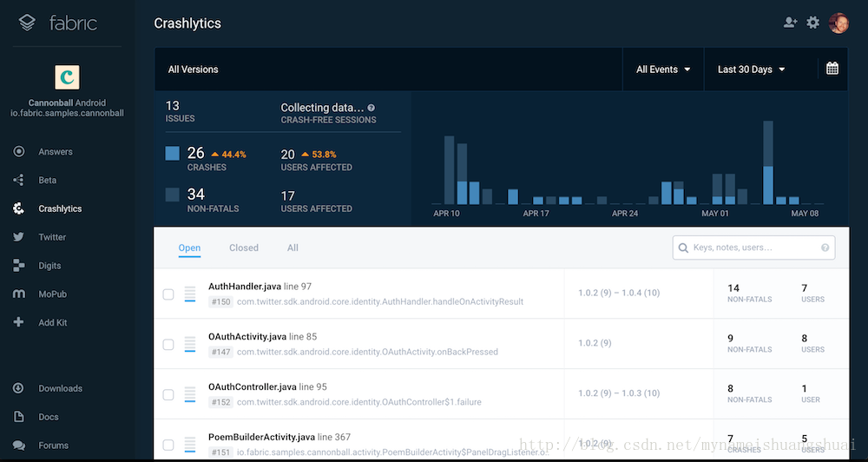Open the Beta kit icon

pos(19,180)
